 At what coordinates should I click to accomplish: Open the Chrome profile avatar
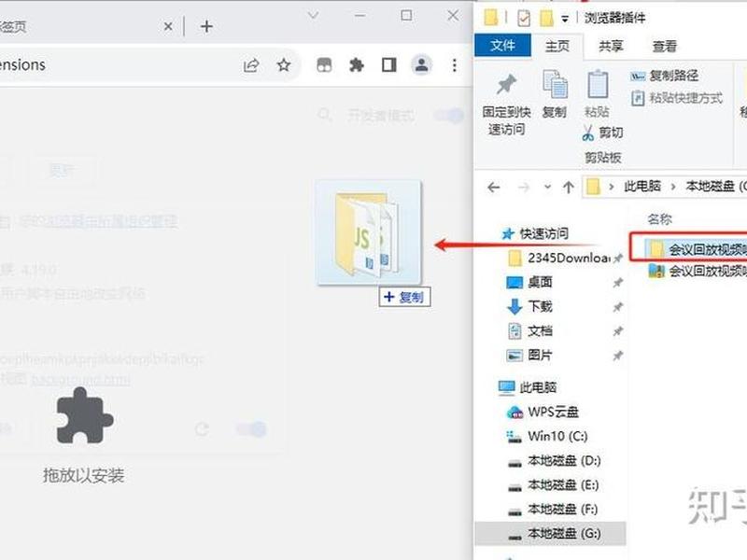click(422, 64)
